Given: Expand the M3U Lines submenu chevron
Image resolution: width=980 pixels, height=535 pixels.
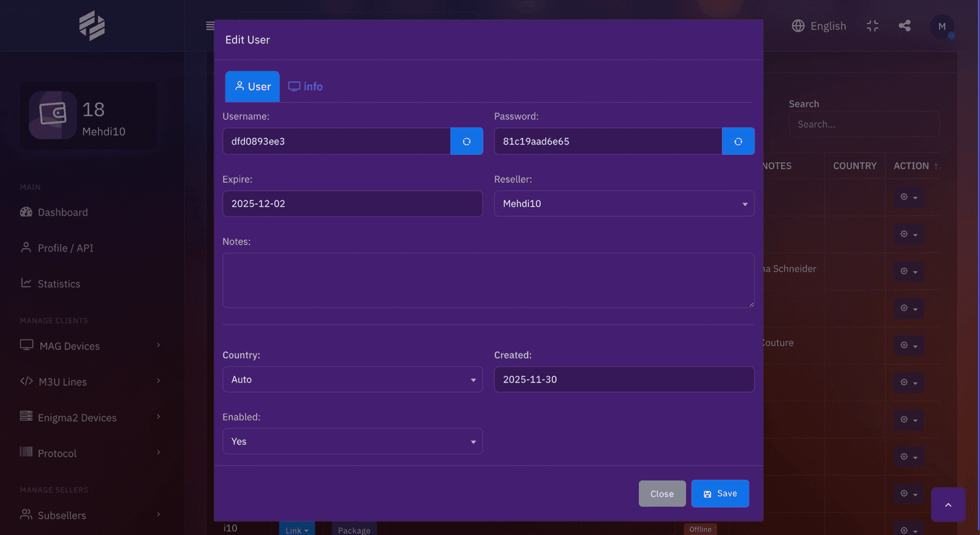Looking at the screenshot, I should (x=159, y=381).
